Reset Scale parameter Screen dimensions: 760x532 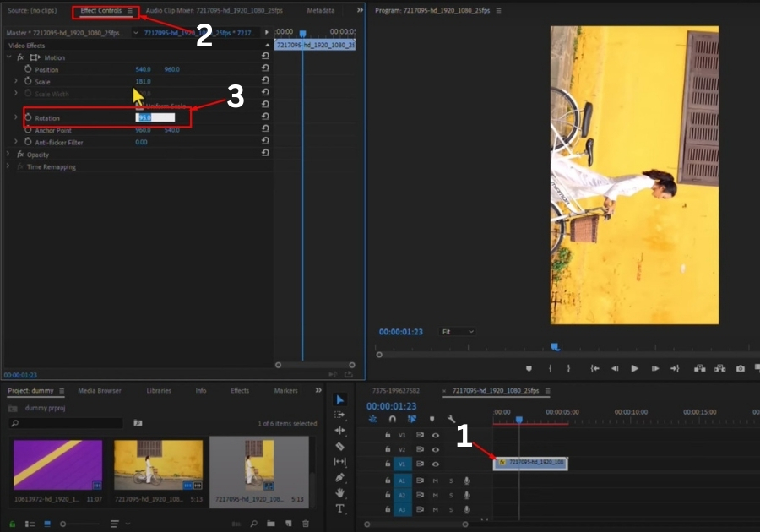(265, 80)
